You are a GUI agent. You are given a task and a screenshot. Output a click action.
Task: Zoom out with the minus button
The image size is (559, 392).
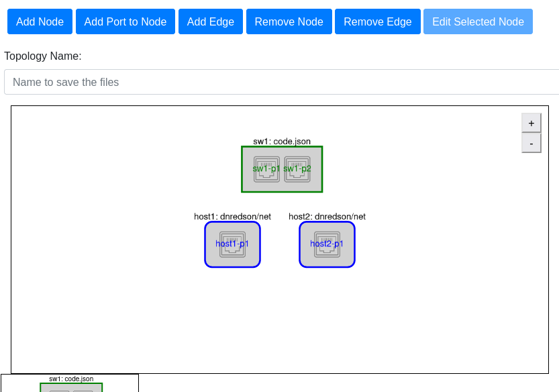pos(531,143)
